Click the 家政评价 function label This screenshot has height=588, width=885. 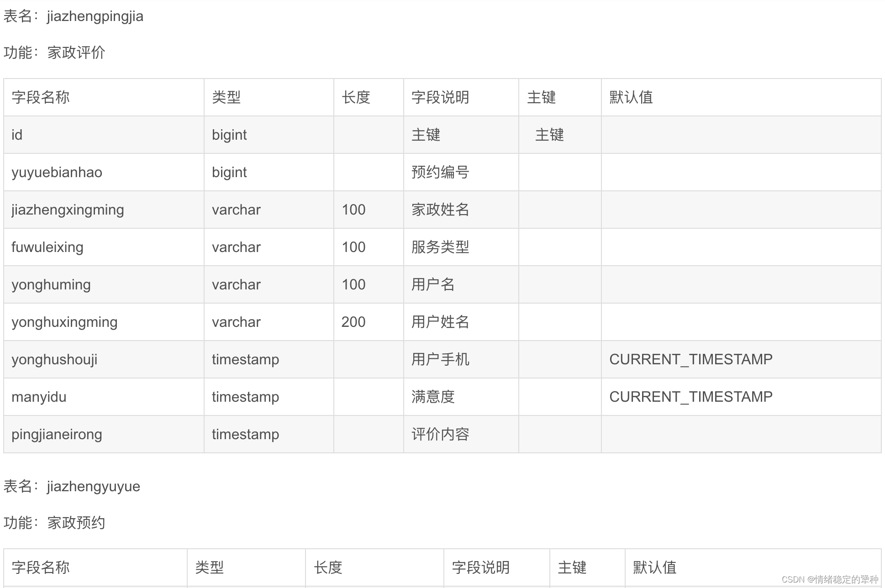click(76, 52)
